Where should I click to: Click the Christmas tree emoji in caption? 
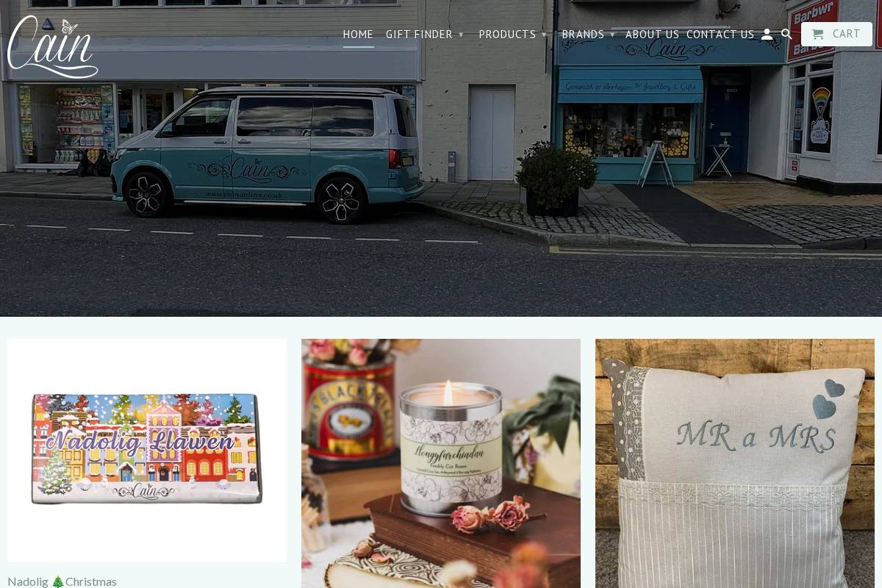pos(58,581)
